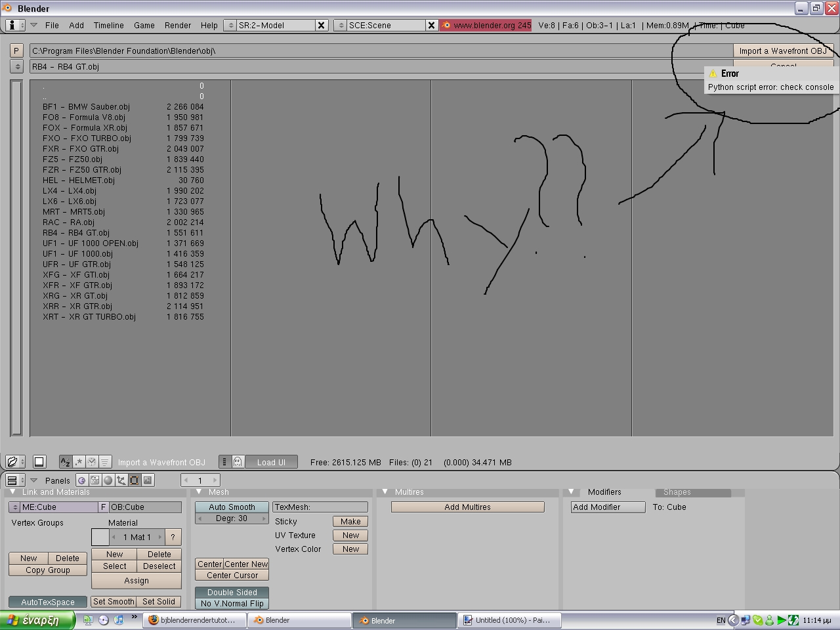This screenshot has width=840, height=630.
Task: Open the Buttons window type selector
Action: (x=15, y=480)
